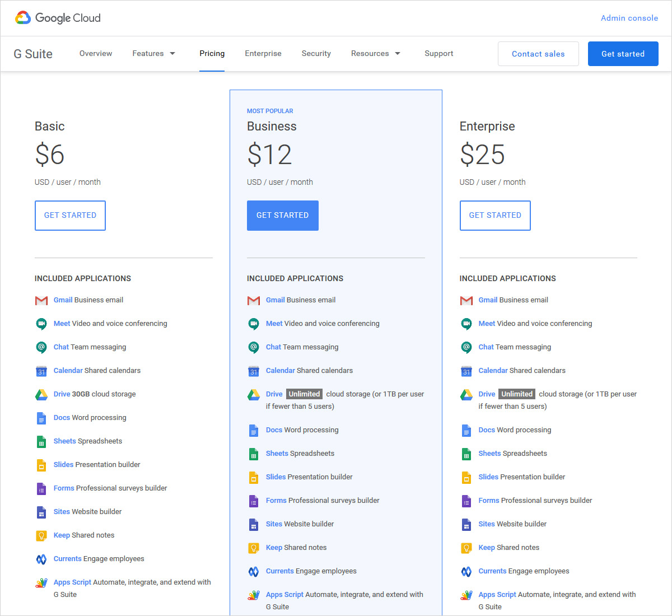Screen dimensions: 672x616
Task: Click the Apps Script icon in Basic plan
Action: pyautogui.click(x=41, y=583)
